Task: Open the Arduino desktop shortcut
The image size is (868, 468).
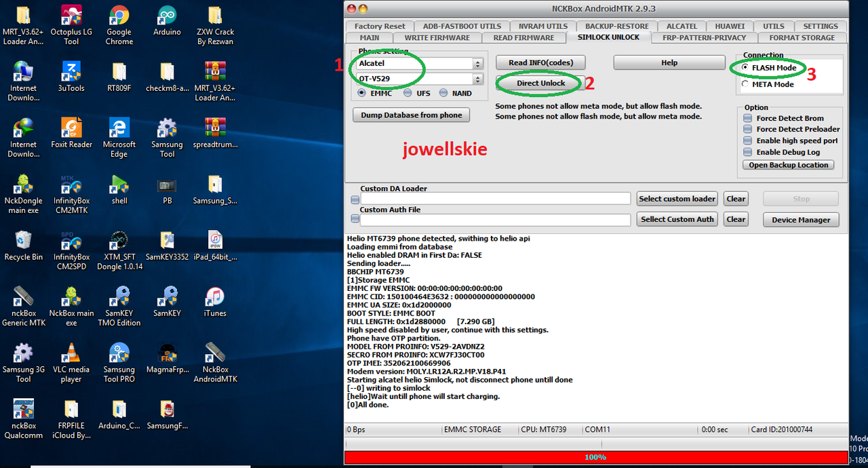Action: (x=167, y=20)
